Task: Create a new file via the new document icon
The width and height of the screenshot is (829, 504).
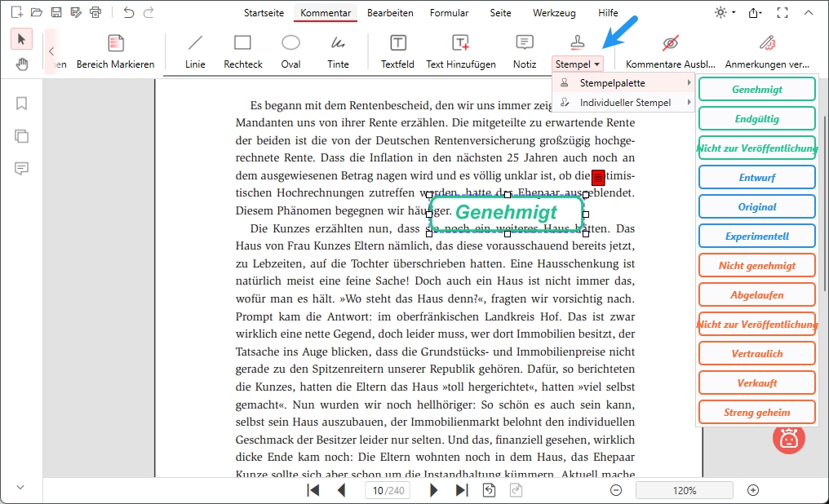Action: point(17,12)
